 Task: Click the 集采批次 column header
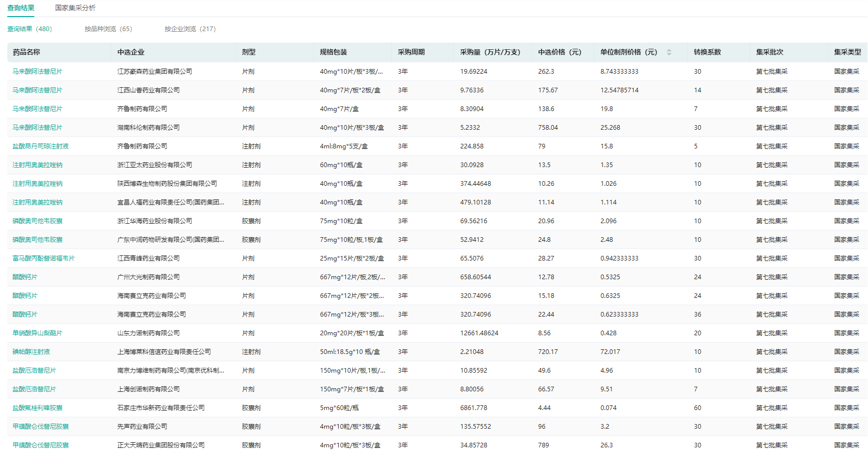pyautogui.click(x=769, y=52)
